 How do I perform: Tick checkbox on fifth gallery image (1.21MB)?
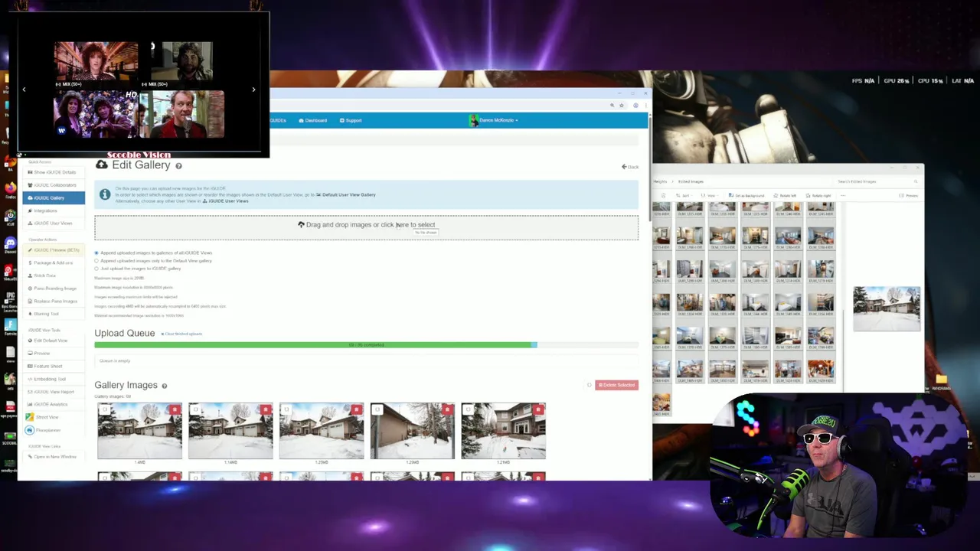click(469, 410)
